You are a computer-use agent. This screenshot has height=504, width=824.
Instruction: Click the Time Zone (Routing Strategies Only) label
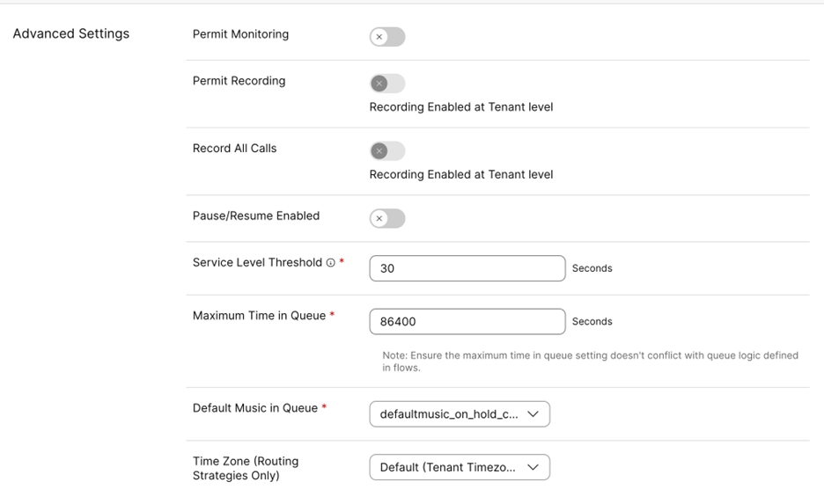(246, 468)
